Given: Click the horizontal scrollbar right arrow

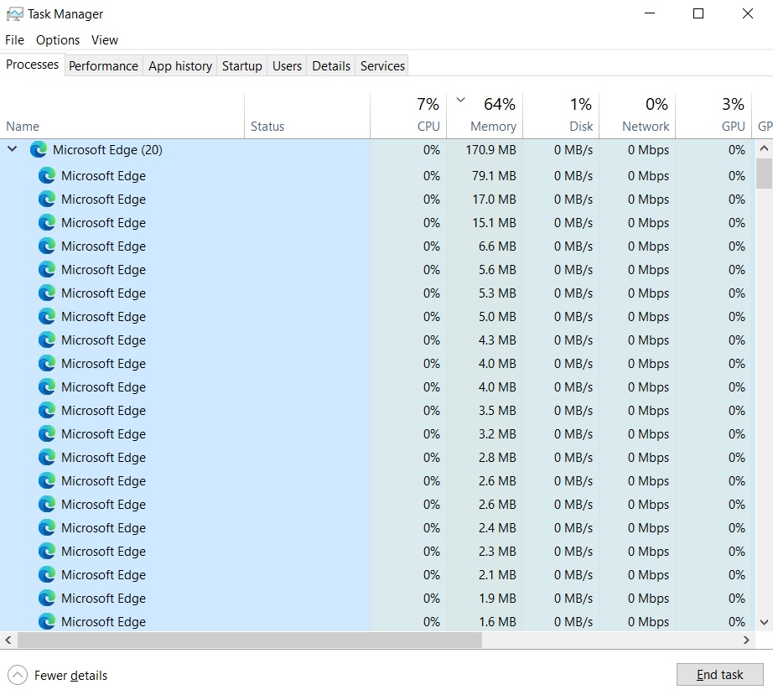Looking at the screenshot, I should pyautogui.click(x=746, y=640).
